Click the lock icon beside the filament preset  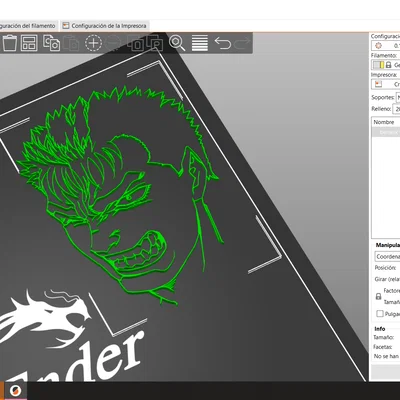pyautogui.click(x=388, y=65)
